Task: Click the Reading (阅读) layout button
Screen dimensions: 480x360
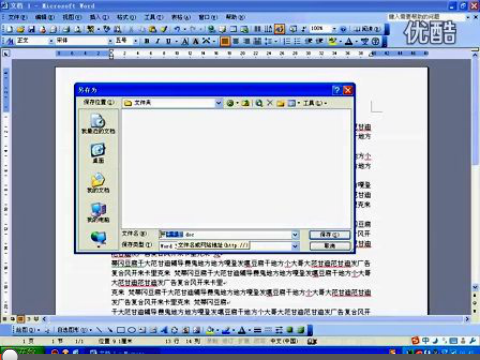Action: point(368,29)
